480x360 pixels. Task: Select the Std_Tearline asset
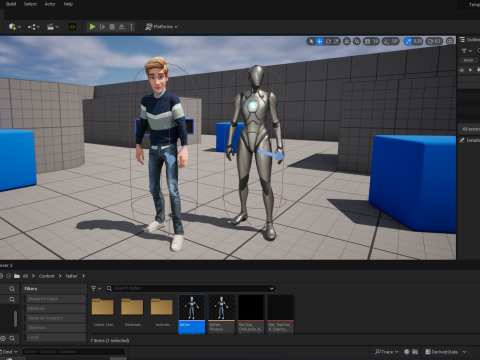pos(281,314)
